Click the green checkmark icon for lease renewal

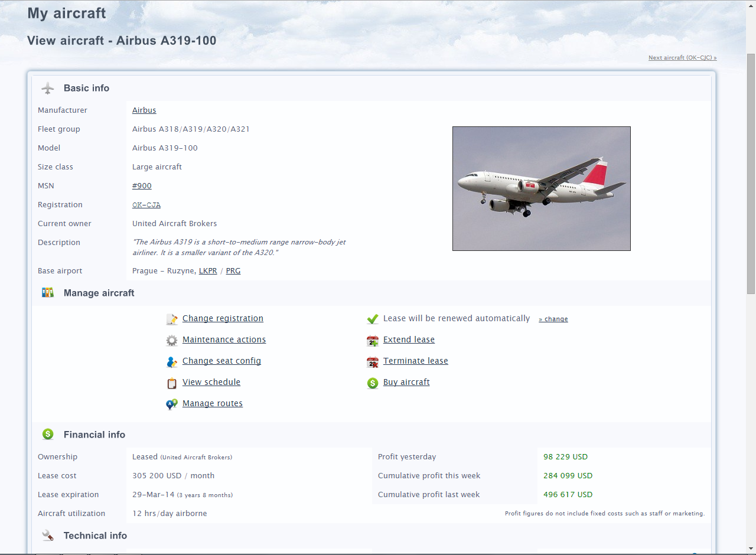(373, 319)
